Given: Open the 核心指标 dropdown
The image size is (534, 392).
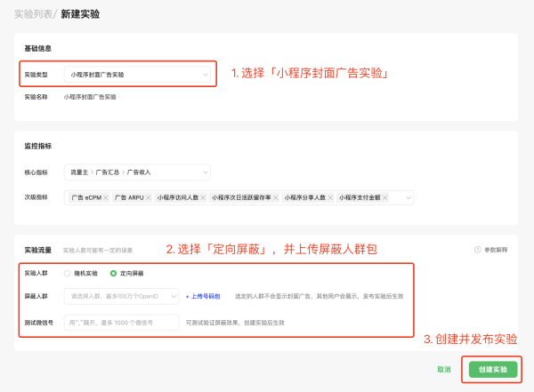Looking at the screenshot, I should click(x=137, y=172).
